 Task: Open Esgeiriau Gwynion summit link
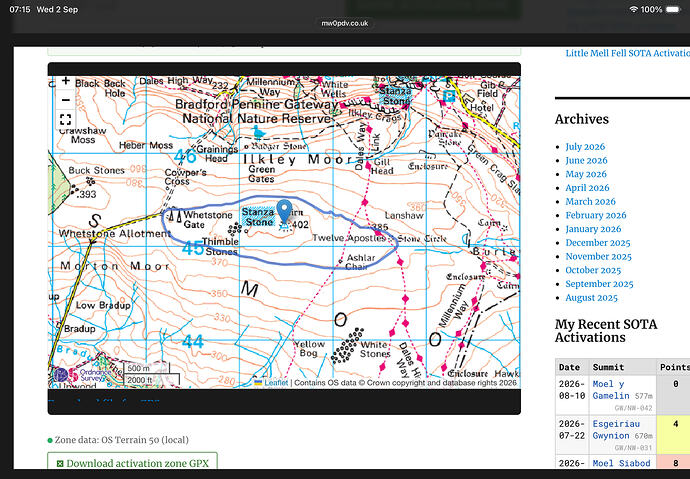(x=615, y=430)
